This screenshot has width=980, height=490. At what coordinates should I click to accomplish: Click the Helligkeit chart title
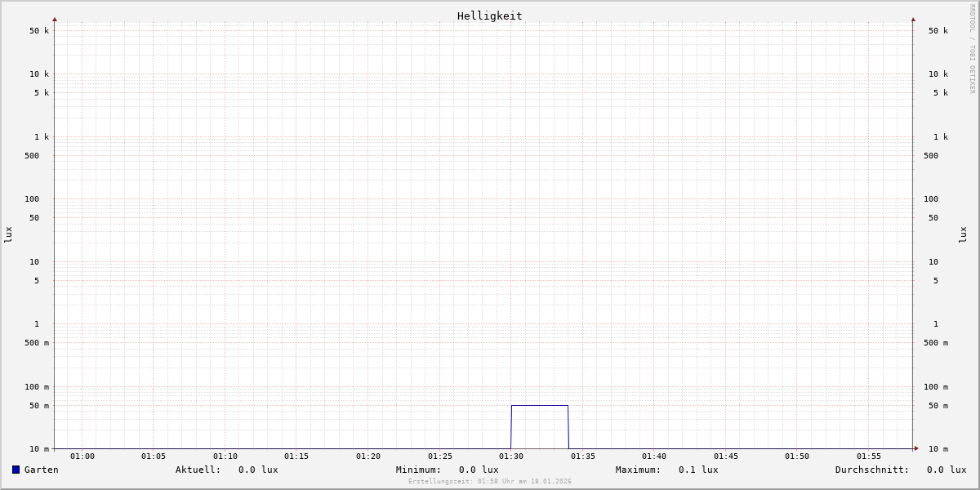(x=490, y=16)
